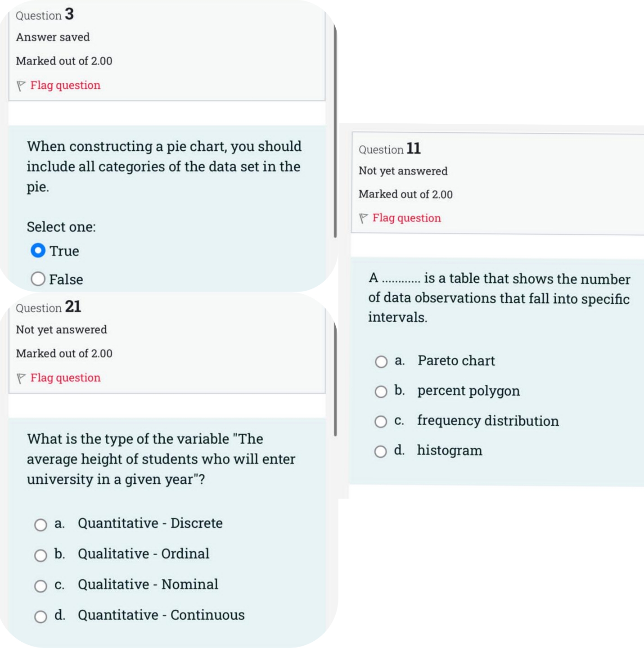Pick option a. Quantitative - Discrete
Image resolution: width=644 pixels, height=648 pixels.
point(41,523)
